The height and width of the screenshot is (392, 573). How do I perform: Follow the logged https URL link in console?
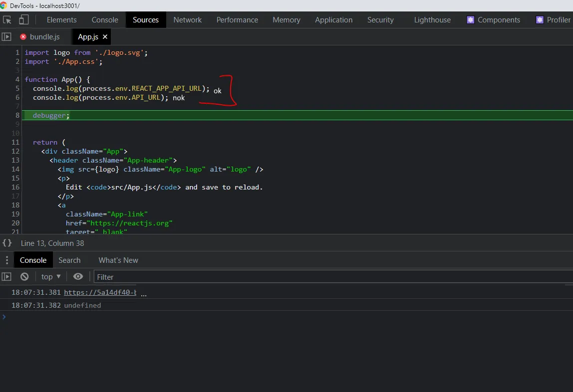click(100, 293)
